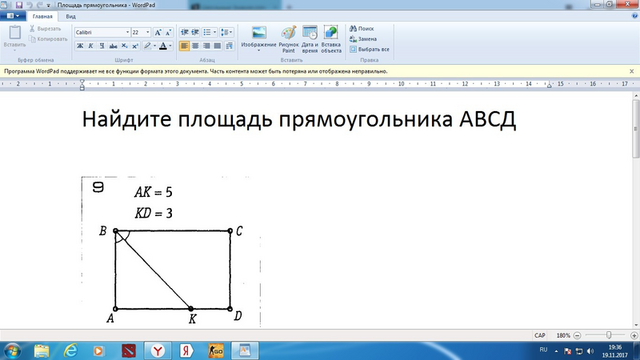Switch to the Вид tab
The height and width of the screenshot is (360, 640).
click(71, 16)
